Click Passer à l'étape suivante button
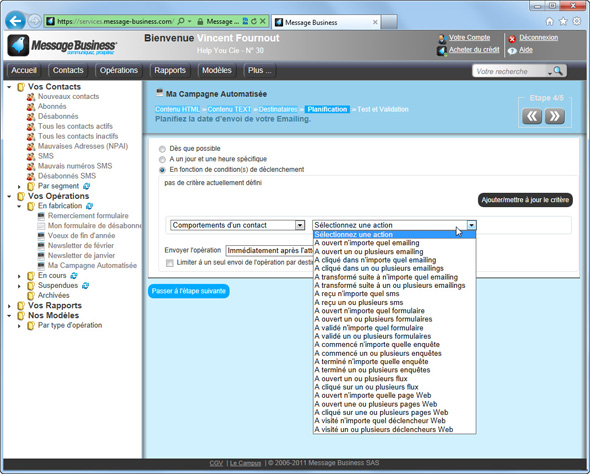Viewport: 590px width, 474px height. pos(189,291)
